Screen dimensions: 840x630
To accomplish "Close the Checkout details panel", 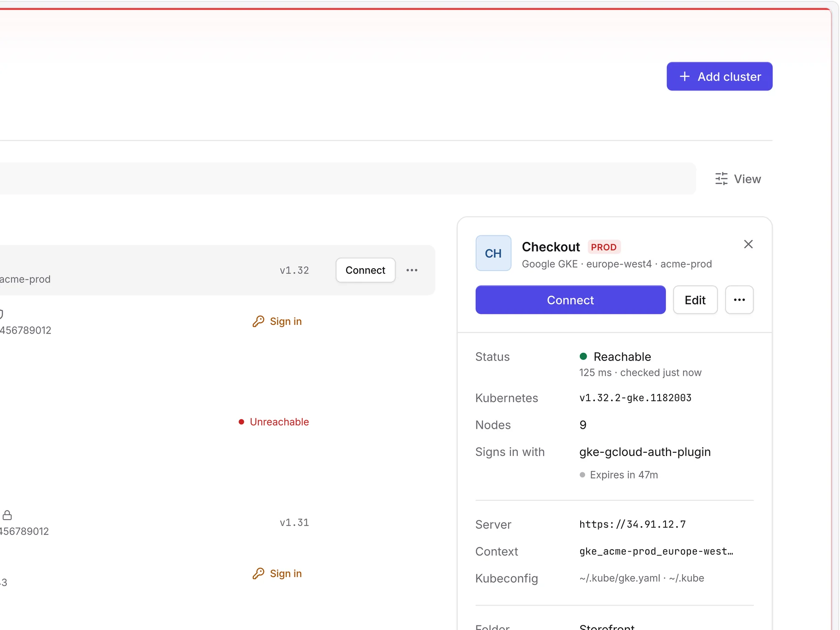I will (748, 244).
